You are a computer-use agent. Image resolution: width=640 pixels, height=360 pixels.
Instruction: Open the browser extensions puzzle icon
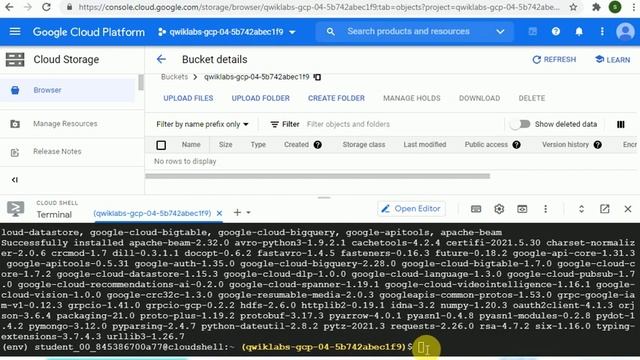[x=596, y=7]
